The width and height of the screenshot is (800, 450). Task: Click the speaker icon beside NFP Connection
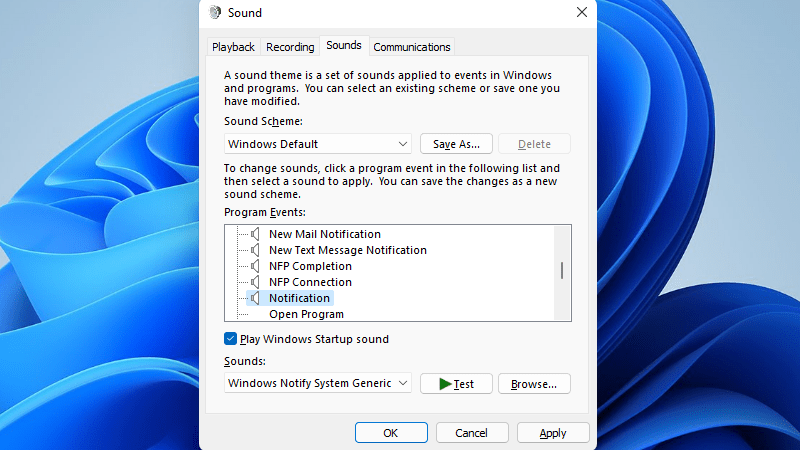[x=255, y=282]
